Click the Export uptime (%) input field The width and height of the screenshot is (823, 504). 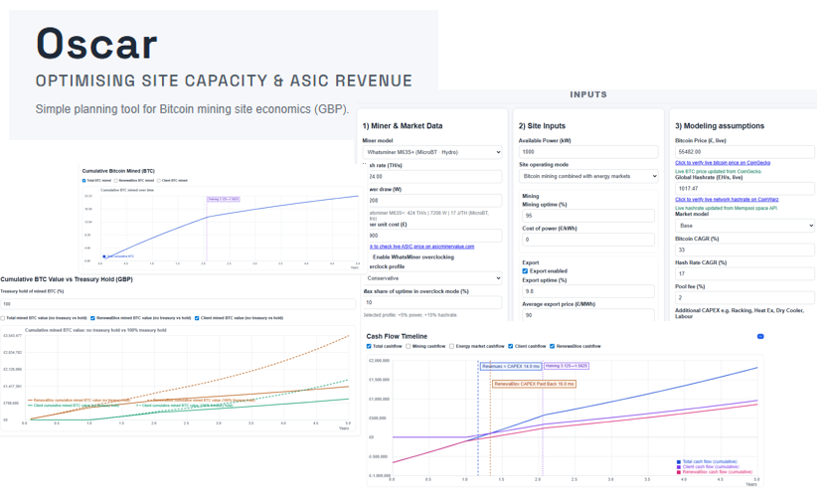588,291
